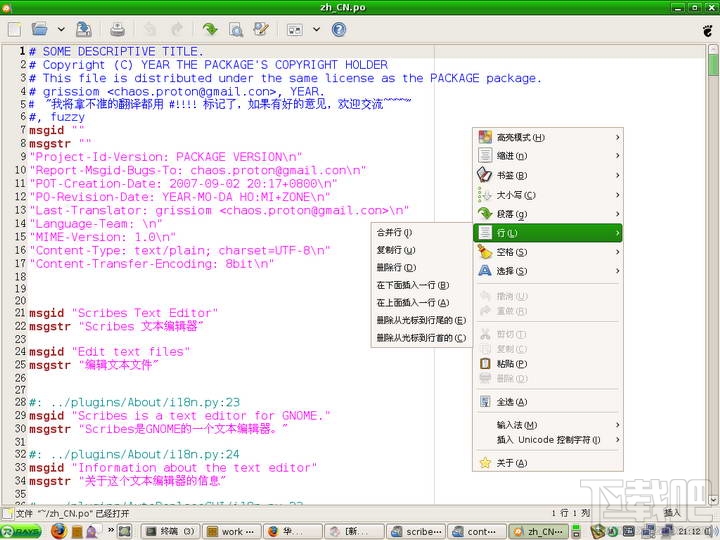Open the 书签 (B) bookmark submenu
Viewport: 720px width, 540px height.
[x=548, y=175]
